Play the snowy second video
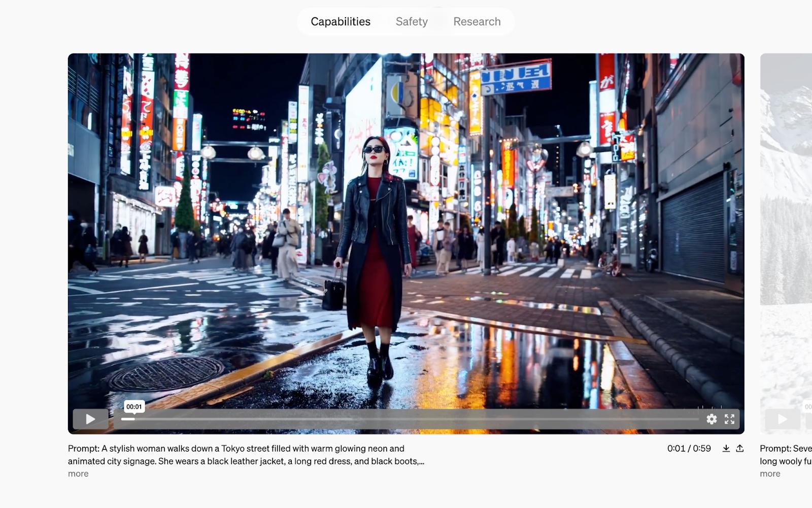 [783, 419]
